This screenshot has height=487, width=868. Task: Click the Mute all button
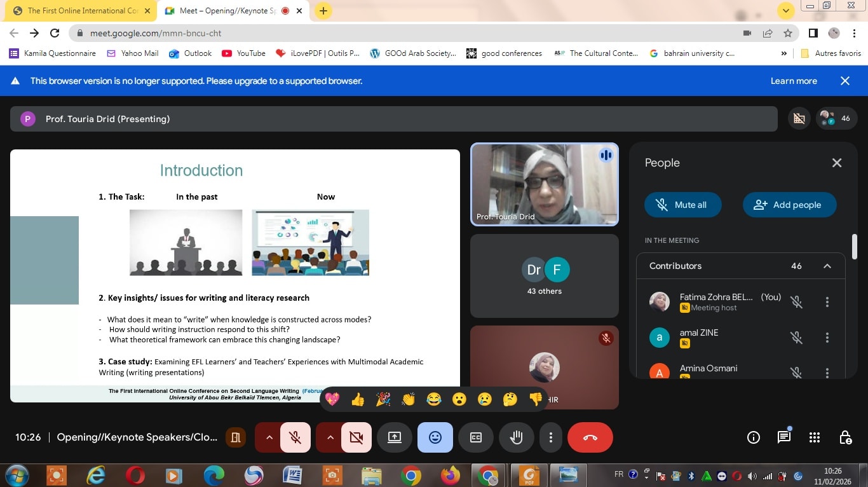click(x=682, y=205)
